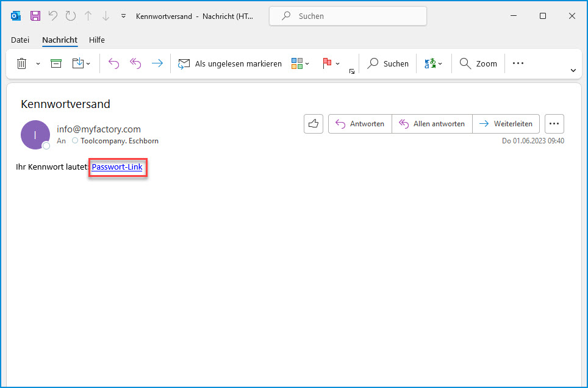
Task: Switch to the Hilfe tab
Action: (96, 40)
